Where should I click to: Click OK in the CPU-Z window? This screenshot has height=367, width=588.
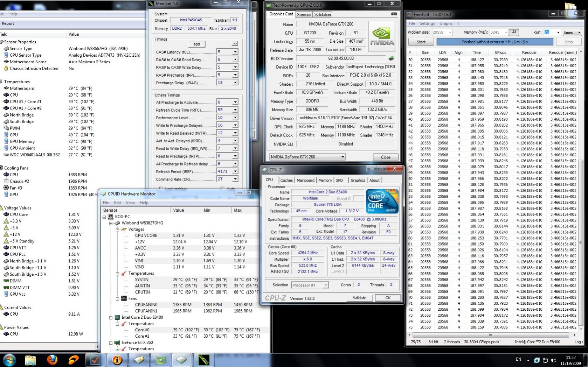[x=388, y=298]
